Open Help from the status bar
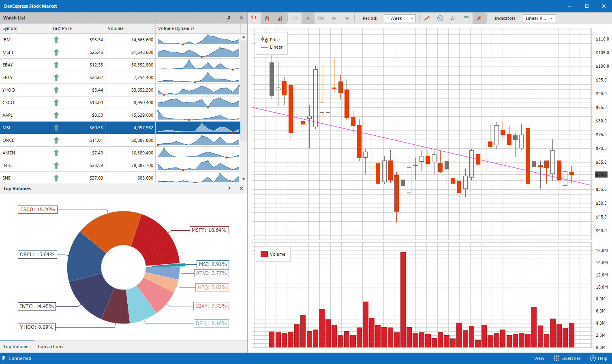Screen dimensions: 612x364 tap(599, 358)
